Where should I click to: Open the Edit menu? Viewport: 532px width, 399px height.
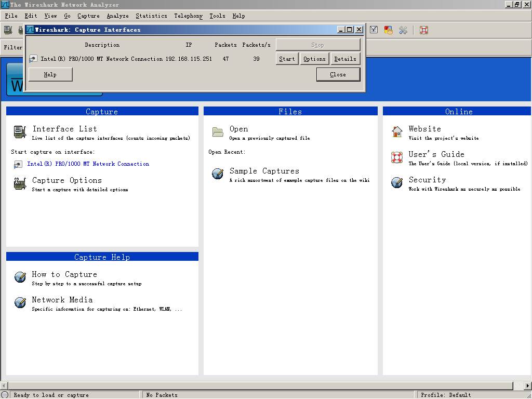(x=31, y=16)
